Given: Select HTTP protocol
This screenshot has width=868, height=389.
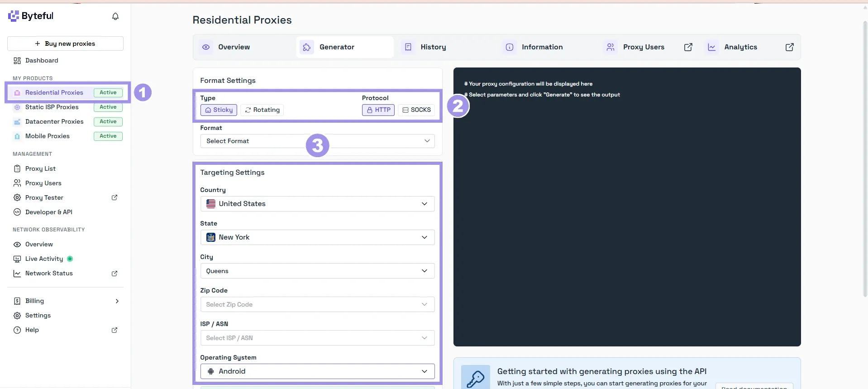Looking at the screenshot, I should 378,110.
